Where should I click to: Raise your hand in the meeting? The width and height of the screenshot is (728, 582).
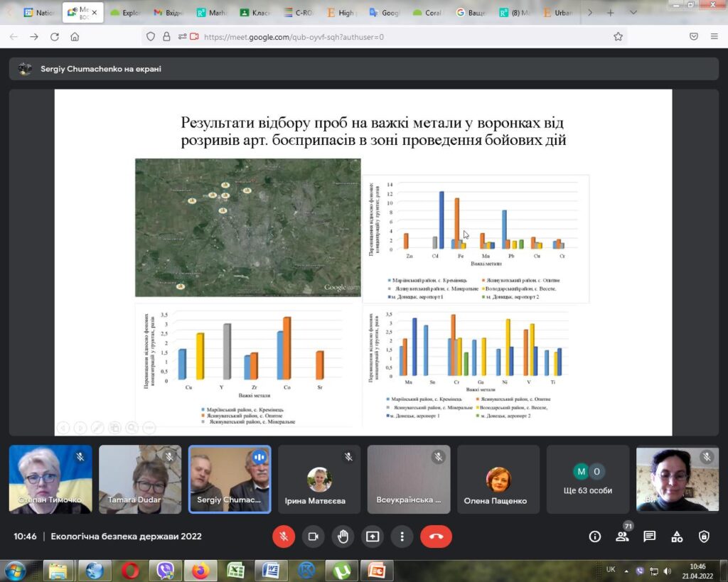[343, 537]
